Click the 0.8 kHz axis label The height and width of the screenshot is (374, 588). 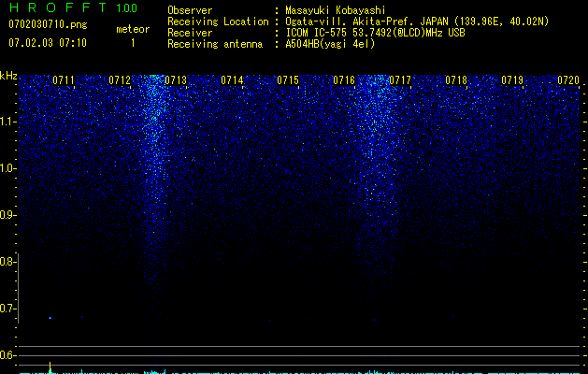click(x=7, y=262)
